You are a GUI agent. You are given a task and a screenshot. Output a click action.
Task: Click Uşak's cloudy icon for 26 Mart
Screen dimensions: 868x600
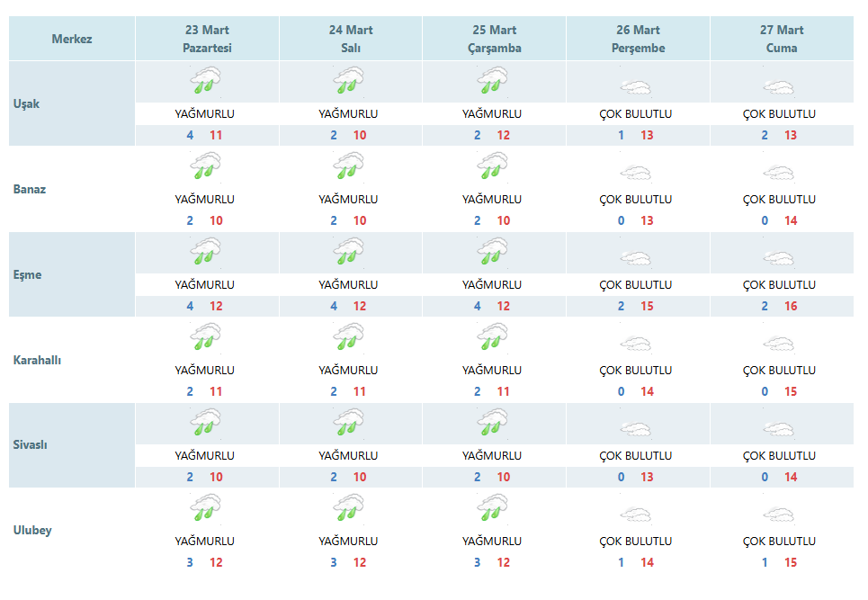636,87
